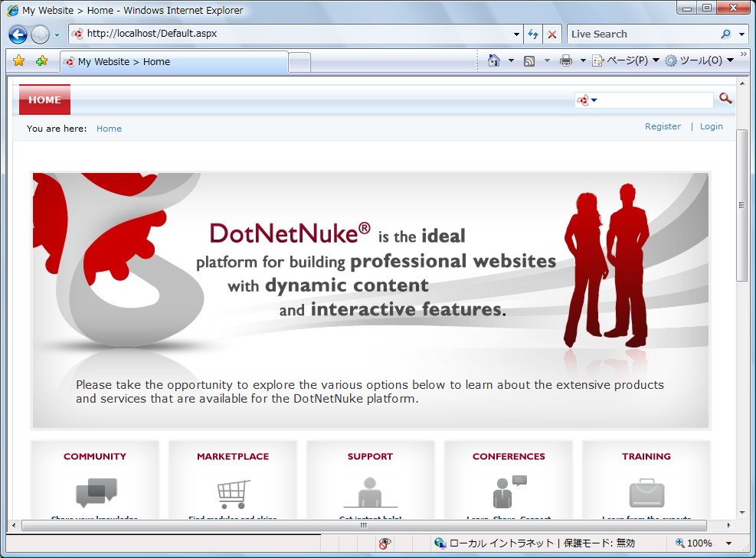Refresh the page with the refresh icon
This screenshot has width=756, height=558.
tap(533, 34)
